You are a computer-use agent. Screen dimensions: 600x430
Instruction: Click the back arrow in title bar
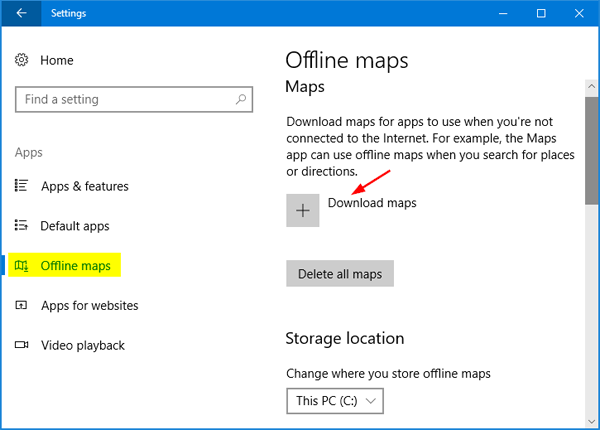coord(21,13)
